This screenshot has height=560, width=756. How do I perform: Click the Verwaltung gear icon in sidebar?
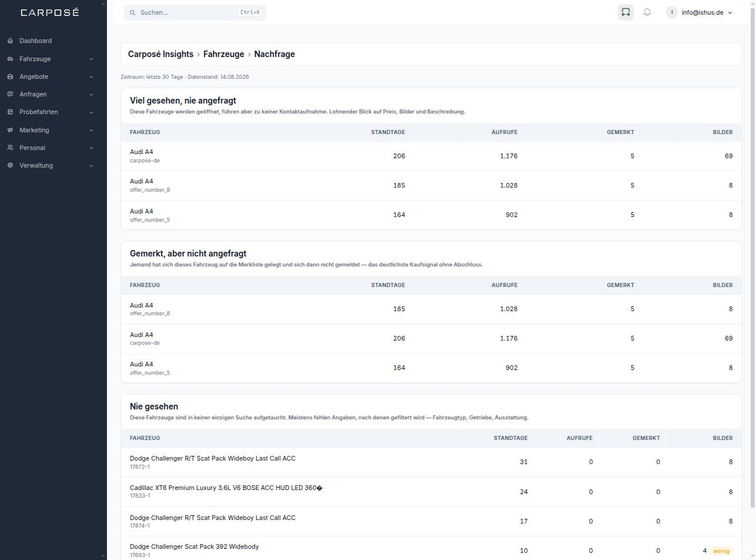click(x=11, y=165)
